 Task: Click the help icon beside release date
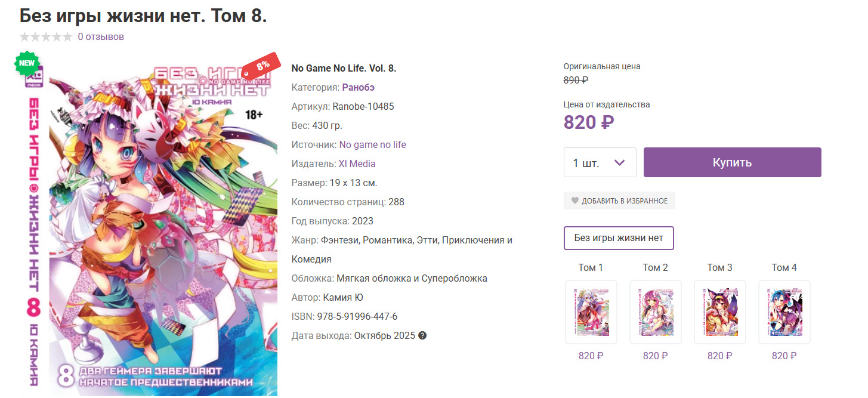pyautogui.click(x=422, y=335)
